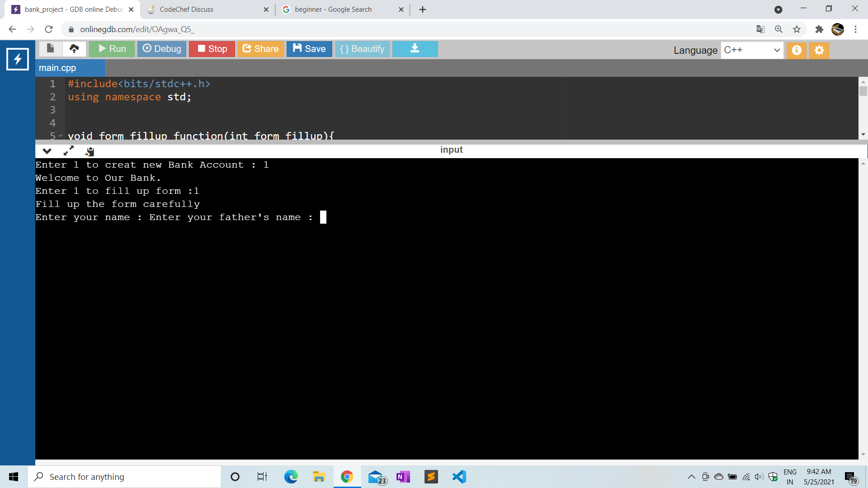
Task: Click the Beautify button
Action: pyautogui.click(x=362, y=49)
